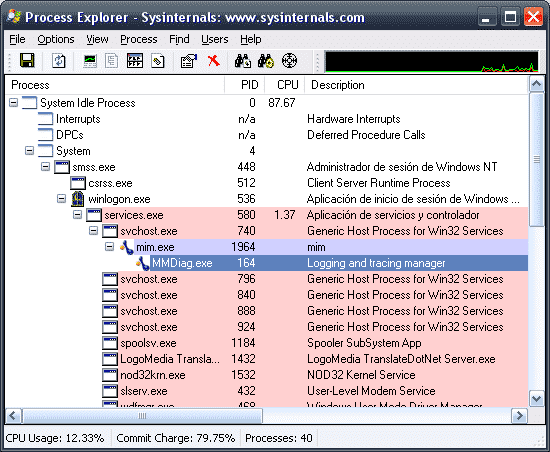The image size is (550, 452).
Task: Click the 'User-Level Modem Service' description
Action: pyautogui.click(x=371, y=391)
